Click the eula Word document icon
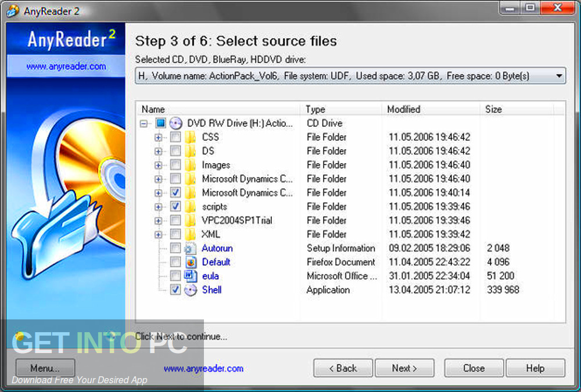The height and width of the screenshot is (392, 581). pos(191,276)
